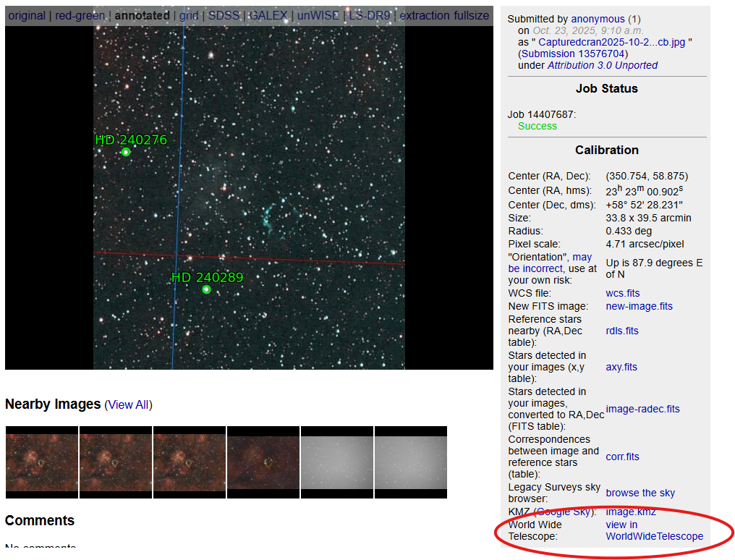Click View All nearby images
This screenshot has width=735, height=560.
[129, 405]
